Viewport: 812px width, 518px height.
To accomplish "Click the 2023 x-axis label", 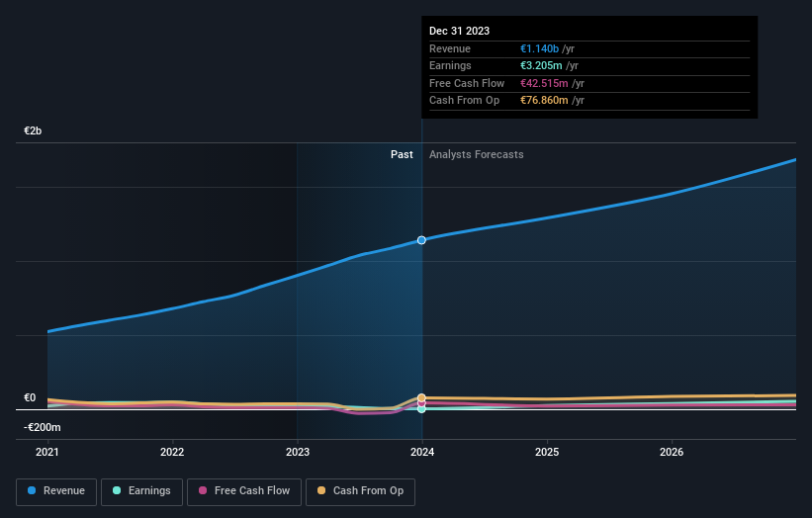I will (298, 452).
